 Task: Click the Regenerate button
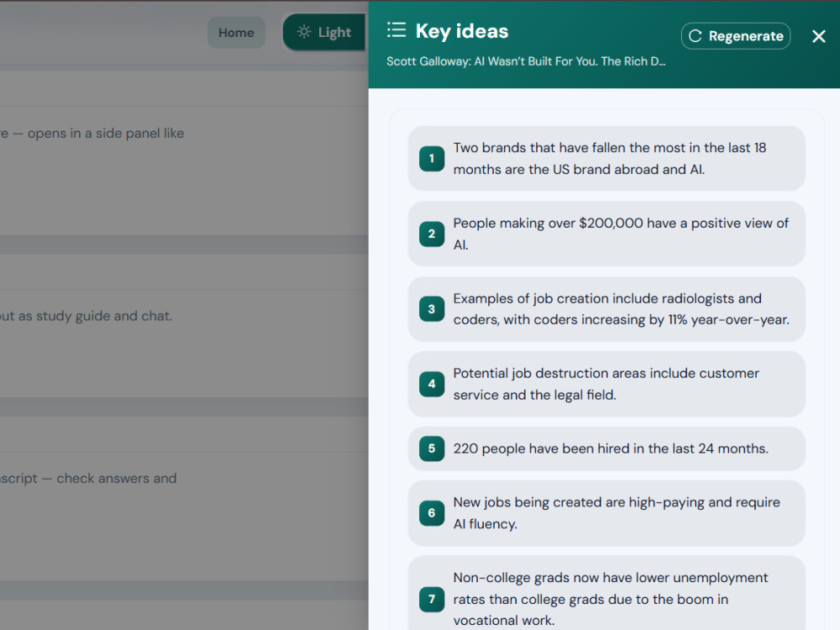click(x=736, y=36)
